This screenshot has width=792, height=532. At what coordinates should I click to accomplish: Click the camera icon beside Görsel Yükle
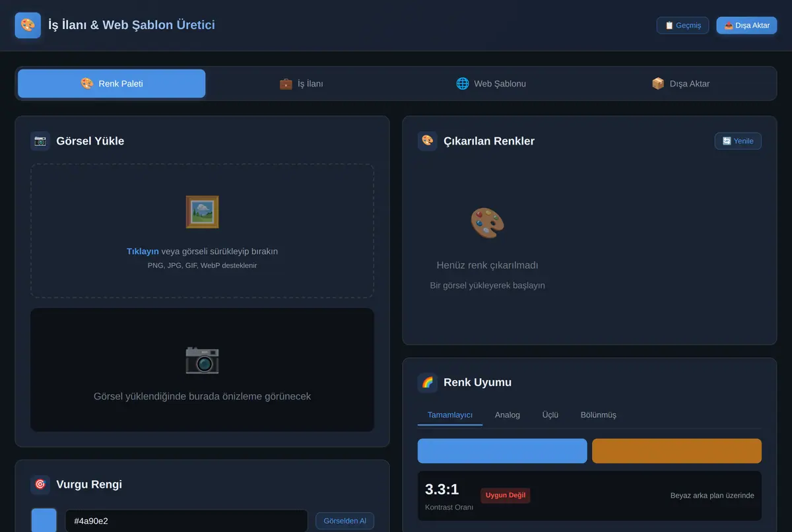pos(40,141)
